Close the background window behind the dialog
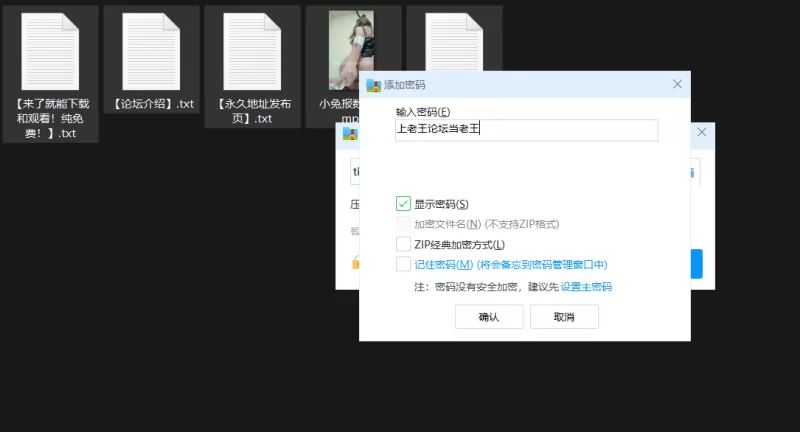The height and width of the screenshot is (432, 800). [x=702, y=132]
